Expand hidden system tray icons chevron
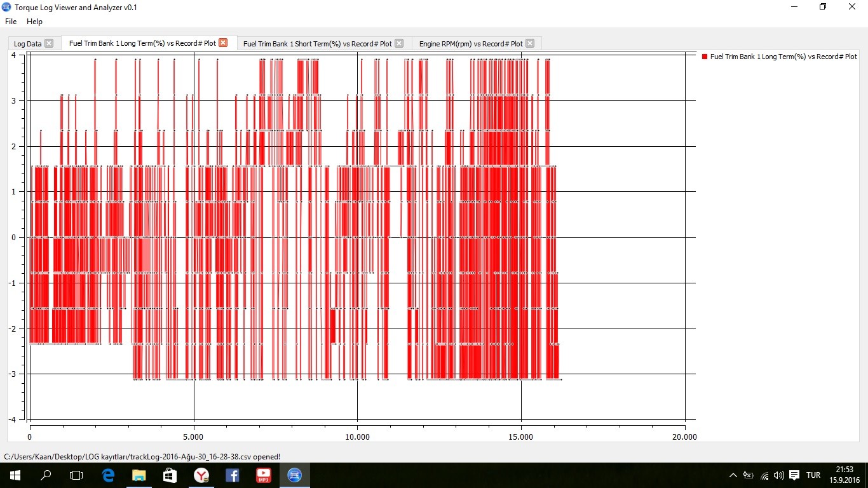The width and height of the screenshot is (868, 488). pos(733,475)
